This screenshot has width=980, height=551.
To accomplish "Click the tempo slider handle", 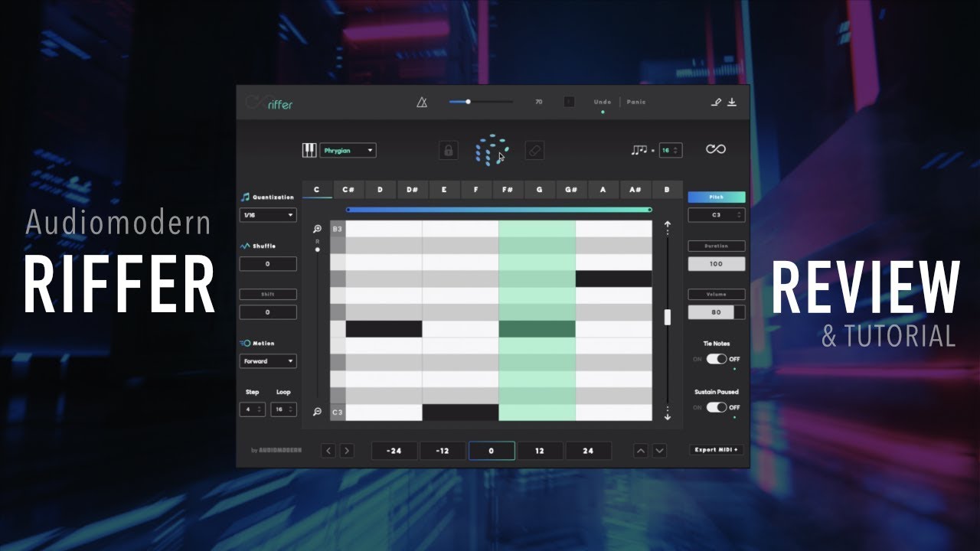I will click(x=468, y=101).
